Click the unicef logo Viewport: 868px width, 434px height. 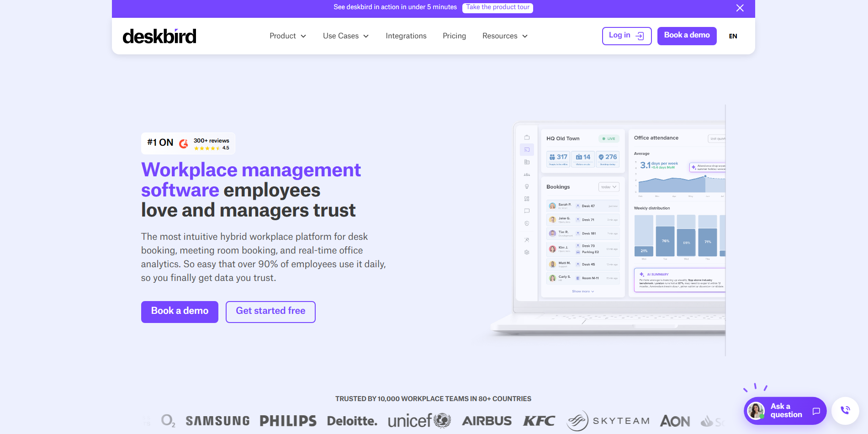point(419,421)
